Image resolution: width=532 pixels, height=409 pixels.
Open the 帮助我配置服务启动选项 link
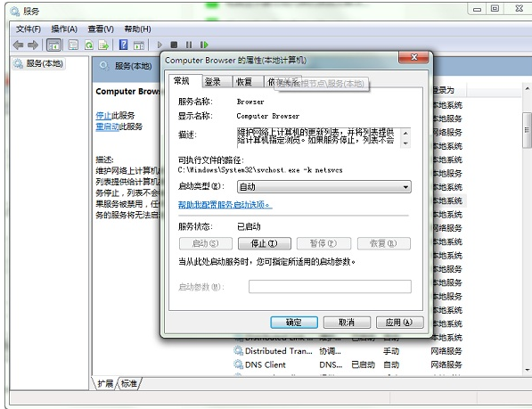click(x=225, y=205)
